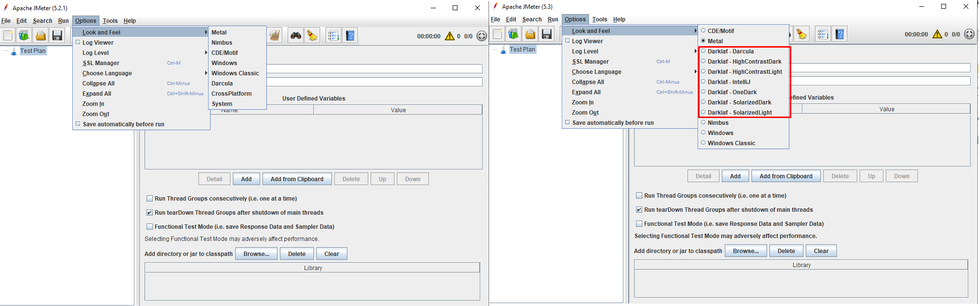Select the Test Plan tree node in JMeter 5.2.1

pyautogui.click(x=33, y=51)
